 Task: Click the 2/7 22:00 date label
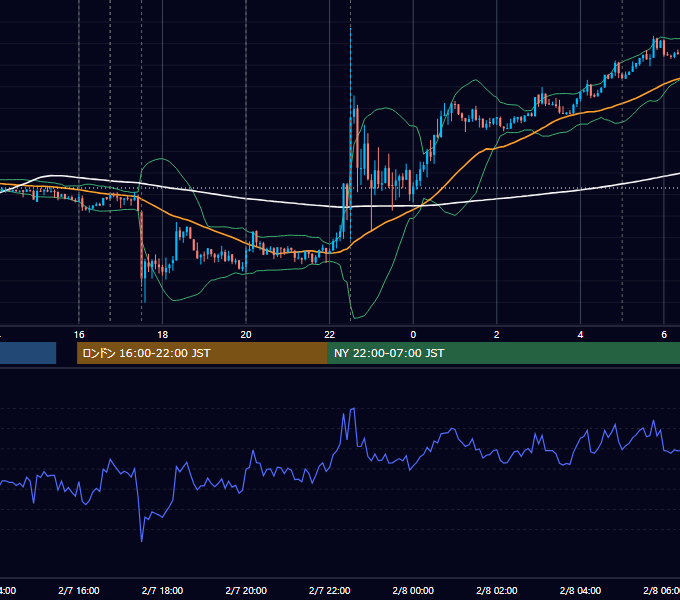point(330,590)
